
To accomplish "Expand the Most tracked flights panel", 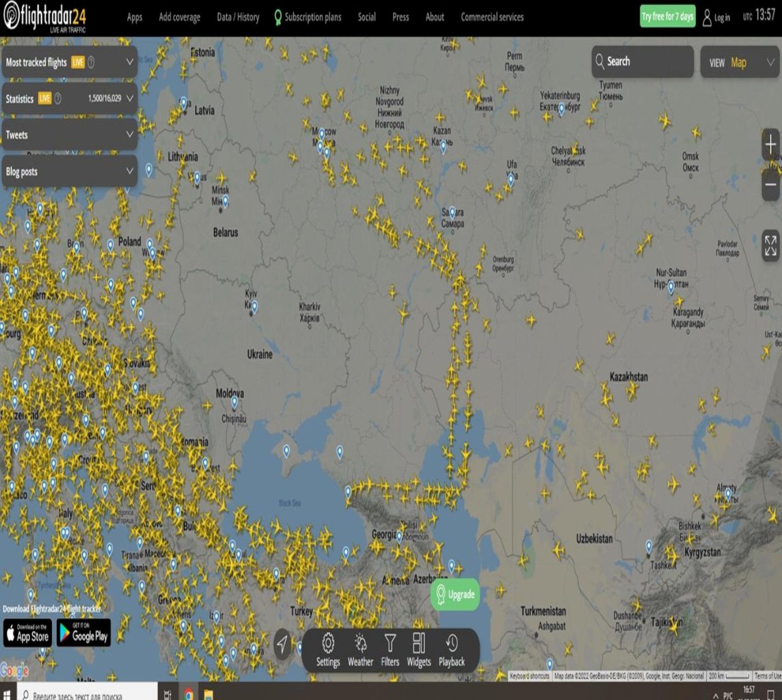I will 68,62.
